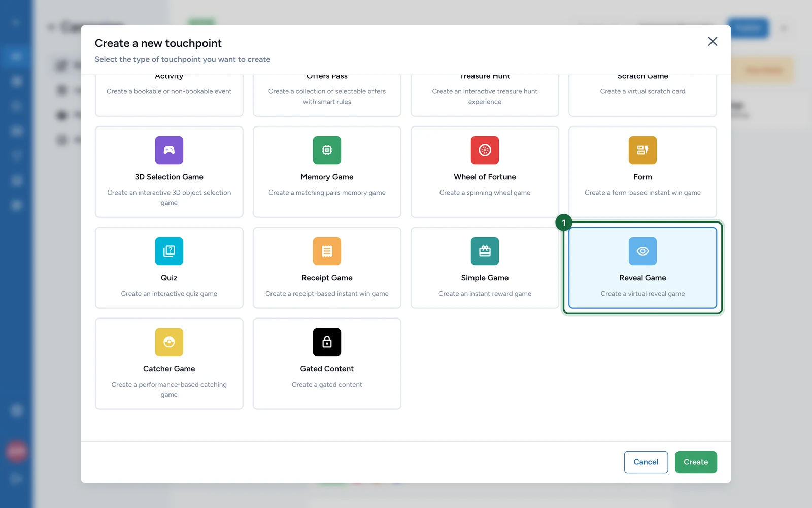
Task: Confirm with the green Create button
Action: pos(695,462)
